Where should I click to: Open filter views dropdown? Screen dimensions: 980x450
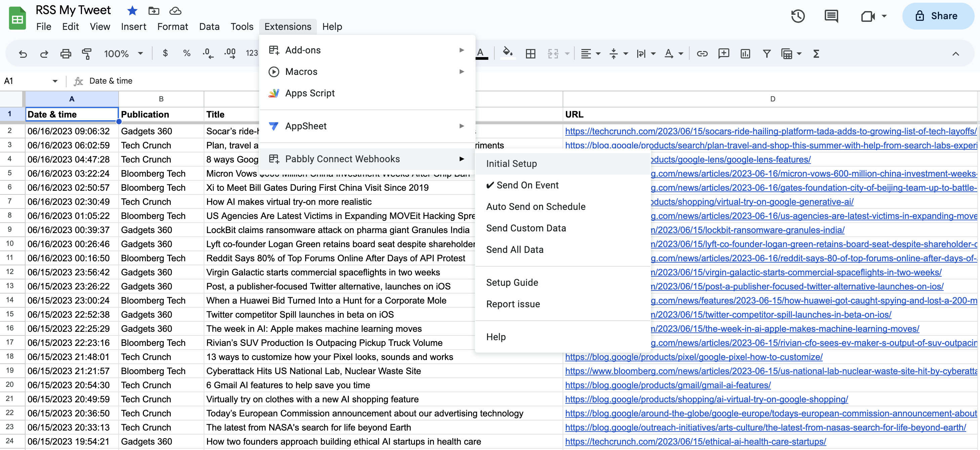[799, 54]
